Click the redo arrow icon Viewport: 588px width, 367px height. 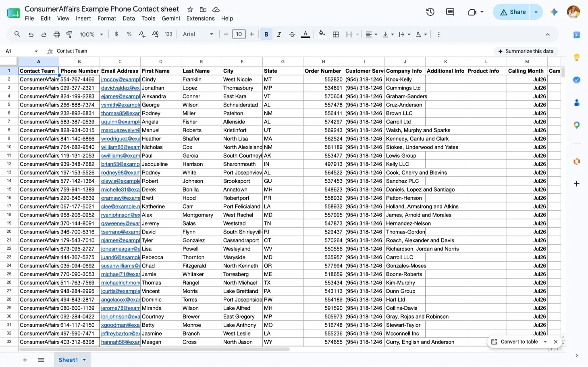[x=44, y=34]
